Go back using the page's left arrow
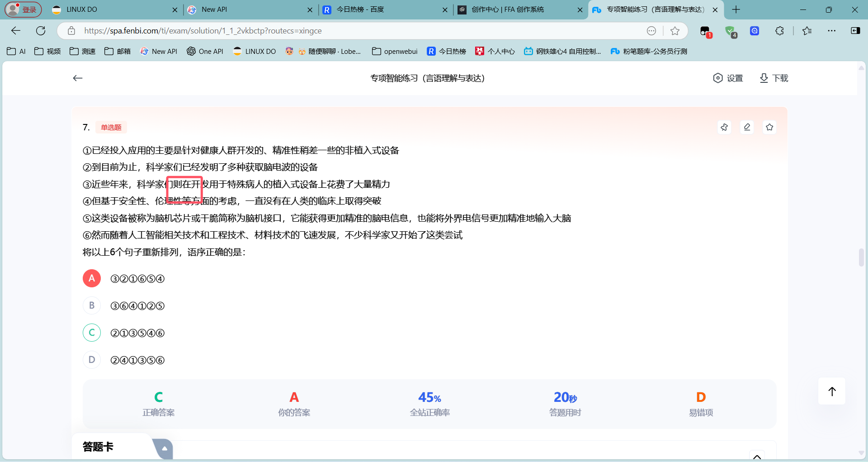The height and width of the screenshot is (462, 868). [78, 78]
